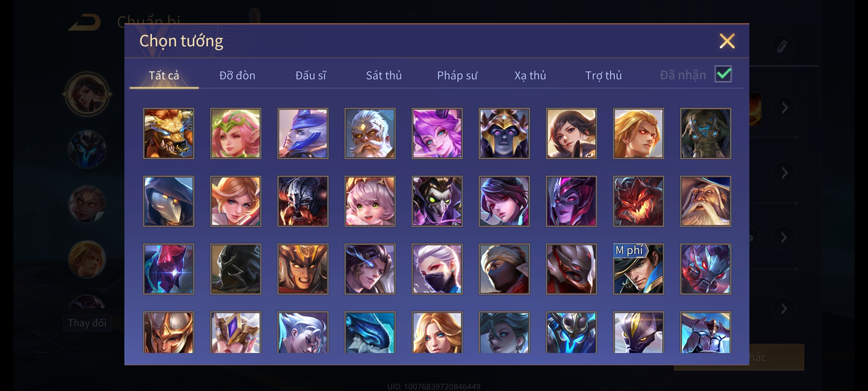868x391 pixels.
Task: Choose the white-bearded old warrior hero
Action: (370, 134)
